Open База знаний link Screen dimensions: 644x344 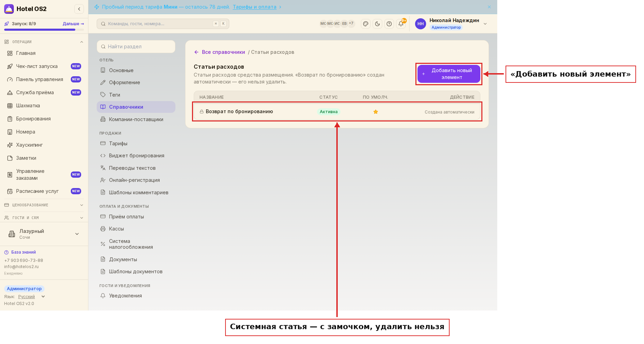[20, 252]
